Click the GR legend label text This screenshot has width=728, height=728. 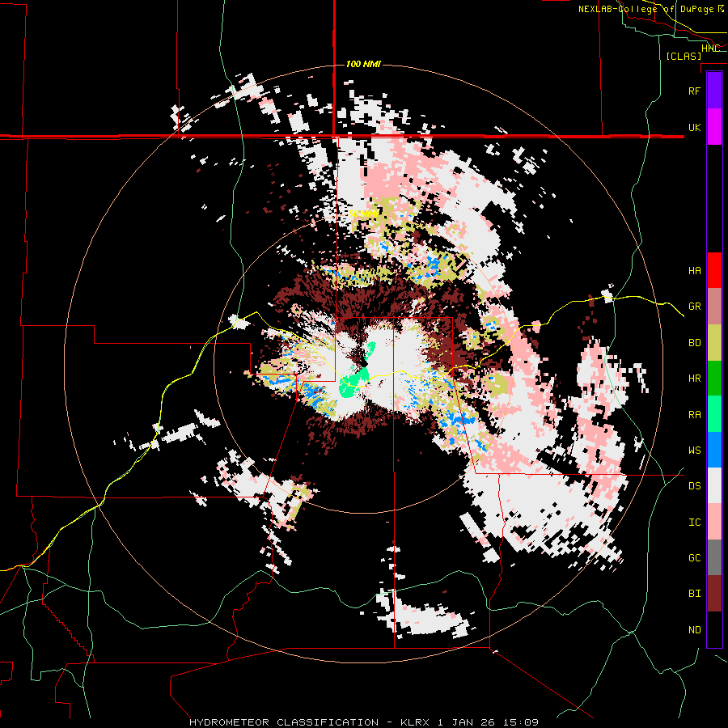[x=694, y=307]
